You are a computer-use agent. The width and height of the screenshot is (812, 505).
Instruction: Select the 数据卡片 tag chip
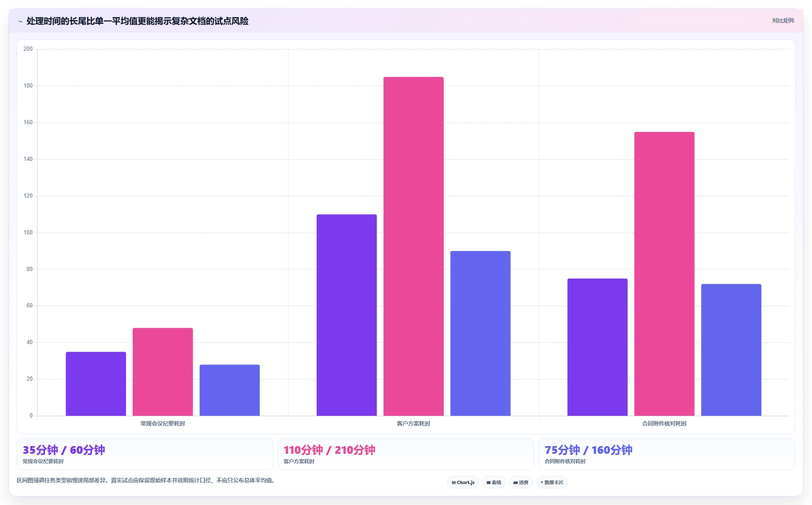pyautogui.click(x=552, y=482)
